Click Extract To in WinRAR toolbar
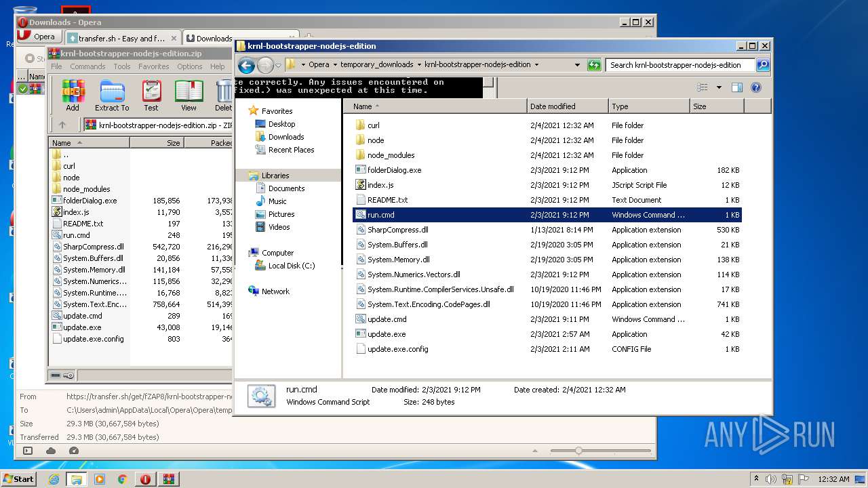The image size is (868, 488). (x=112, y=96)
